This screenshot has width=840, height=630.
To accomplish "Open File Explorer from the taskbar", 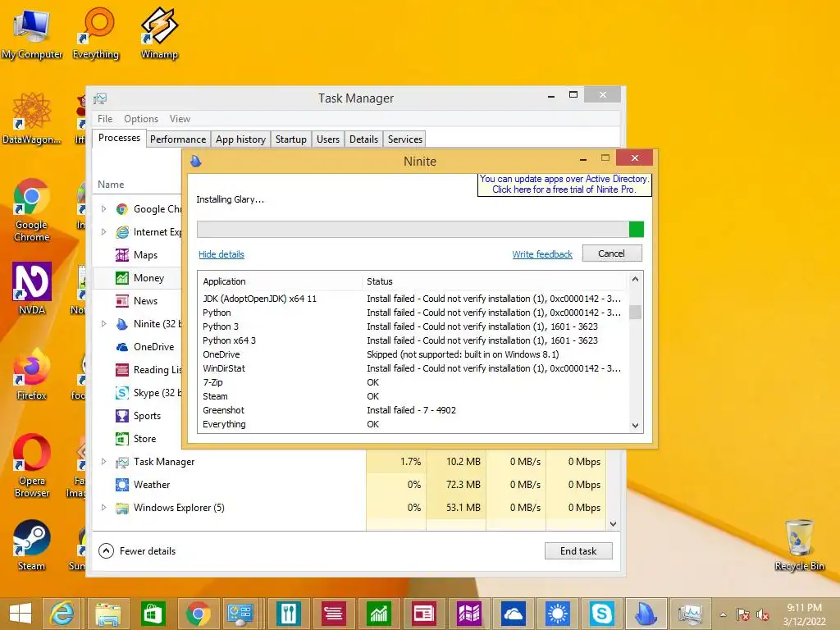I will (x=108, y=614).
